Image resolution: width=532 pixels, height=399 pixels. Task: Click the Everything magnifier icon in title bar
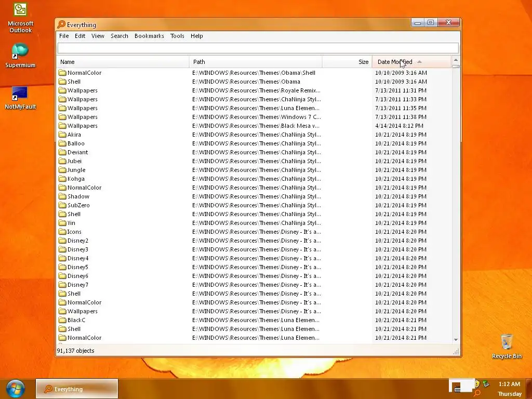(x=61, y=24)
